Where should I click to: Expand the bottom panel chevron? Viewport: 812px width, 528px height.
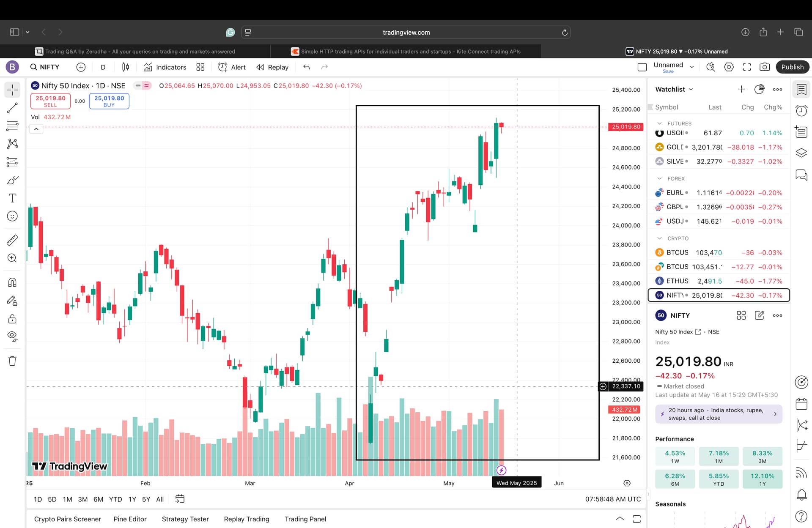[620, 519]
